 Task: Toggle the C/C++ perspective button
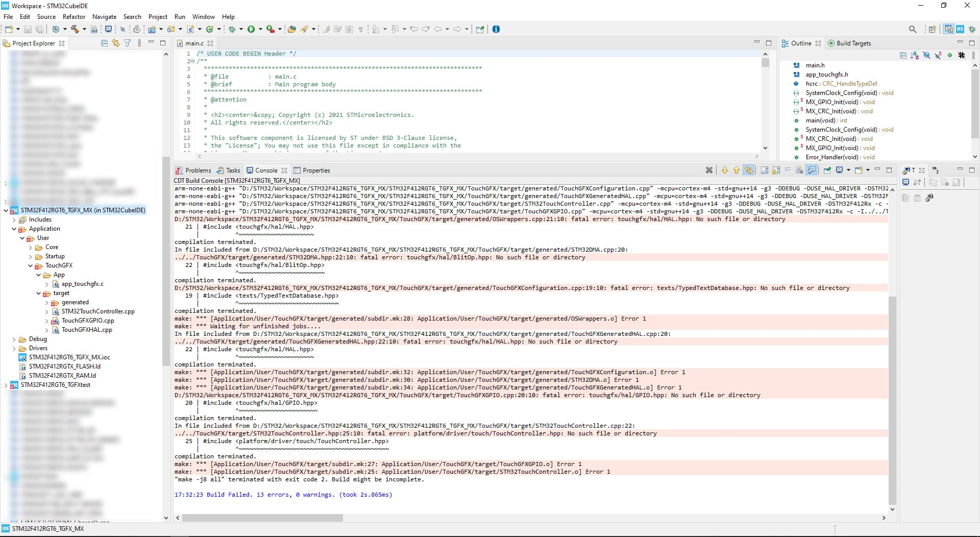pyautogui.click(x=948, y=29)
